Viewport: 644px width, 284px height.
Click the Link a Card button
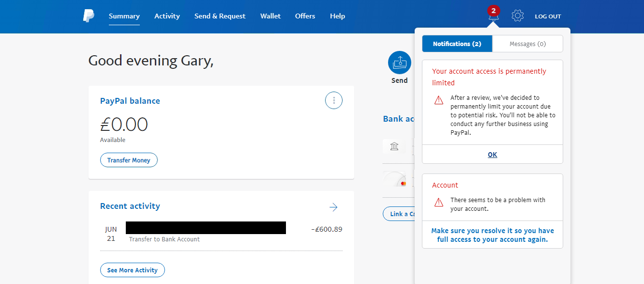click(399, 214)
